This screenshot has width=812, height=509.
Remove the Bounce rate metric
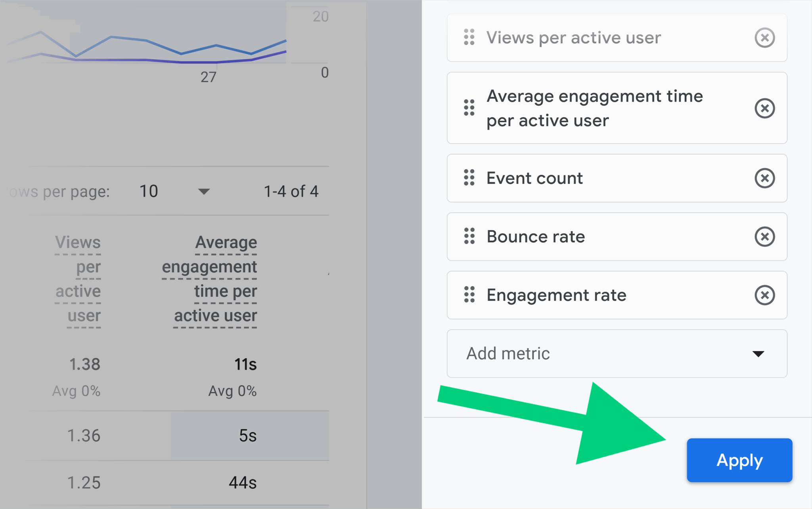point(764,237)
